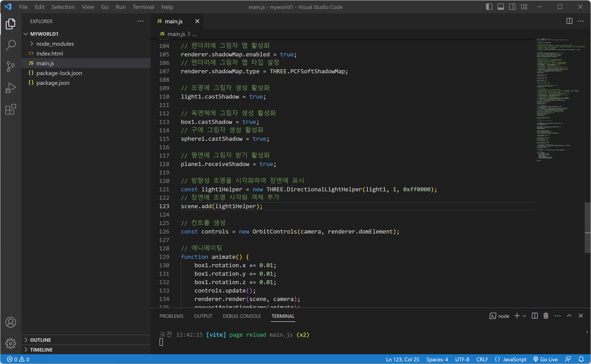
Task: Split the terminal panel
Action: pos(534,316)
